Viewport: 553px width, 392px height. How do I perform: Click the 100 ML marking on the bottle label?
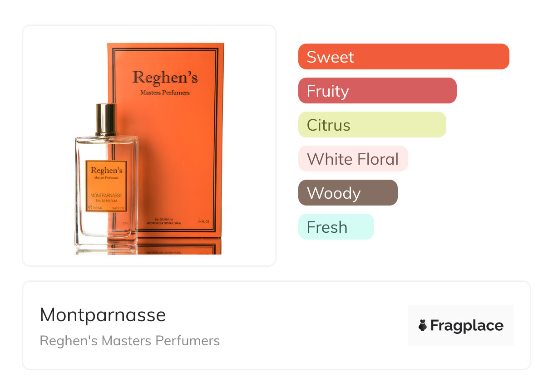pyautogui.click(x=98, y=208)
